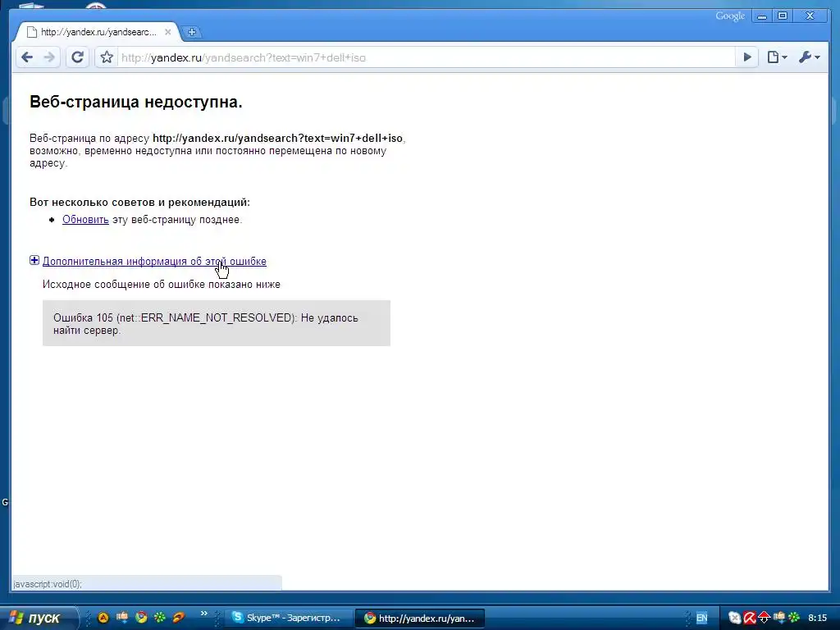Launch Avast icon in quick launch

click(103, 618)
